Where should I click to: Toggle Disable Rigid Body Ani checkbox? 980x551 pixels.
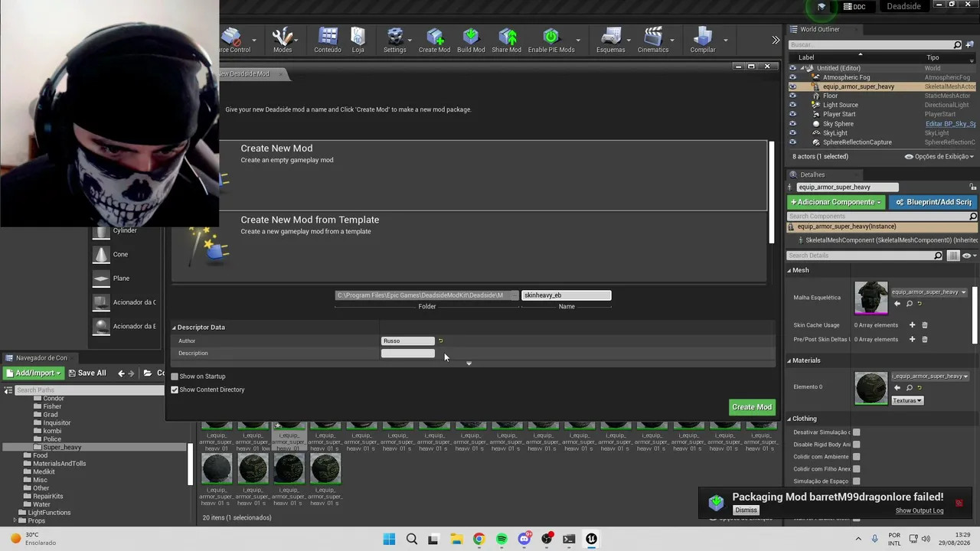click(x=856, y=445)
